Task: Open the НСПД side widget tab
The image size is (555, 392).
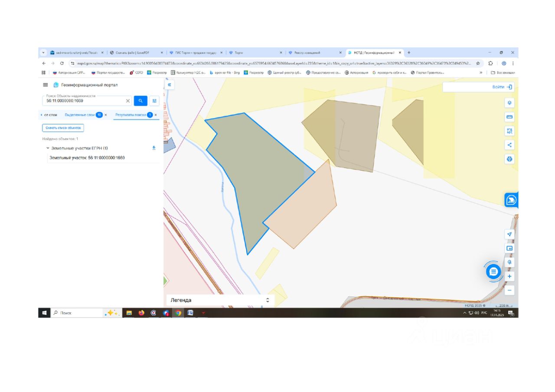Action: [x=511, y=200]
